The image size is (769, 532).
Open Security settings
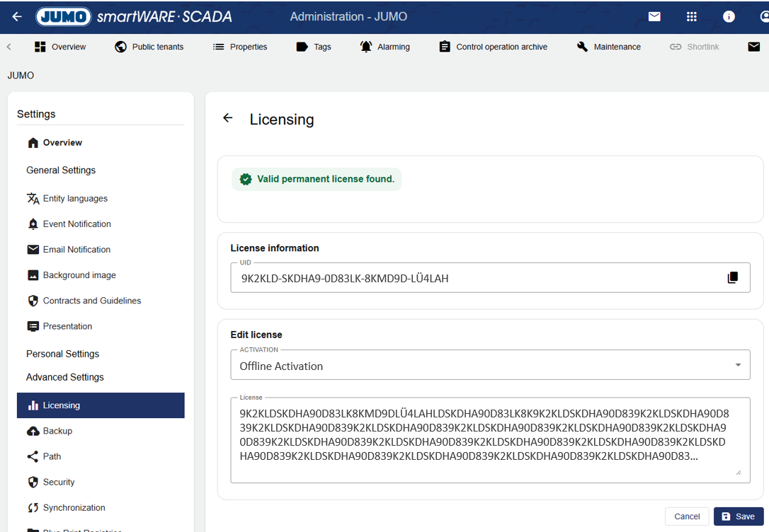(101, 482)
